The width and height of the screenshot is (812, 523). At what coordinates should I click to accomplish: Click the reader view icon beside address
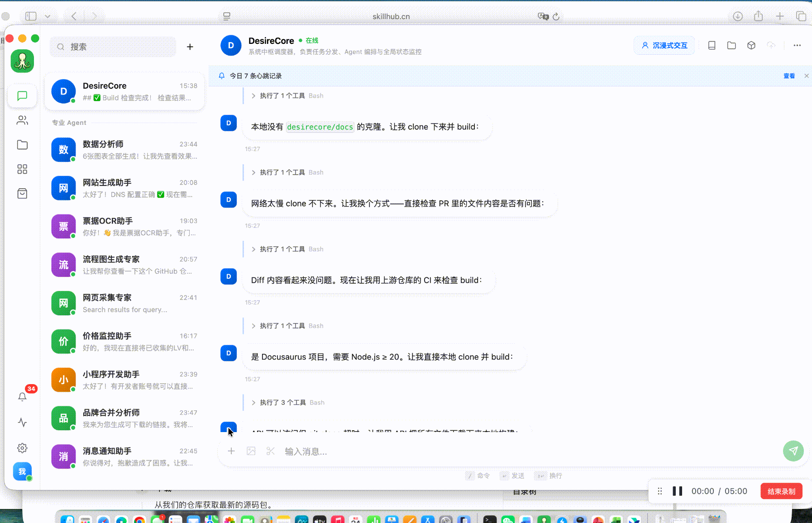pos(227,16)
